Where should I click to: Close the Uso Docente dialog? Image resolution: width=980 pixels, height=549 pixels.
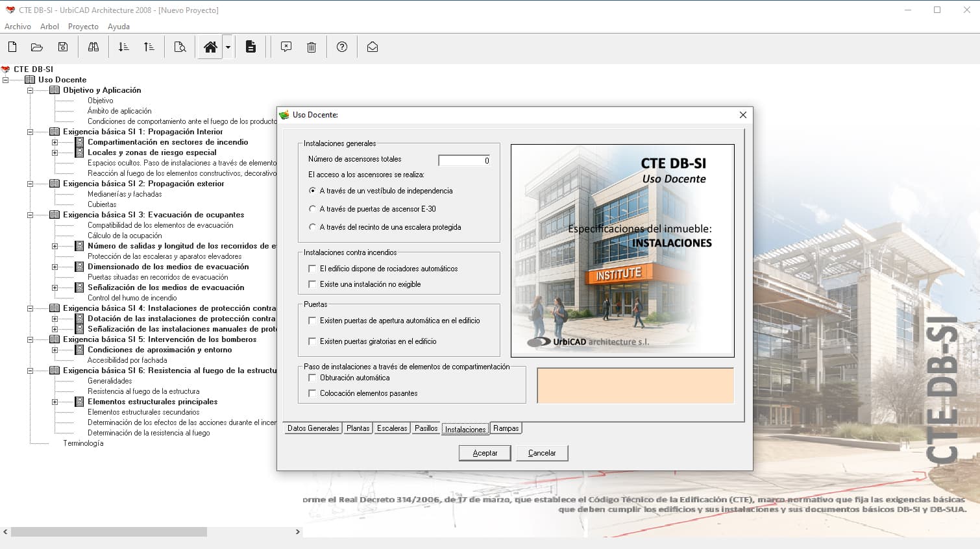[x=743, y=115]
